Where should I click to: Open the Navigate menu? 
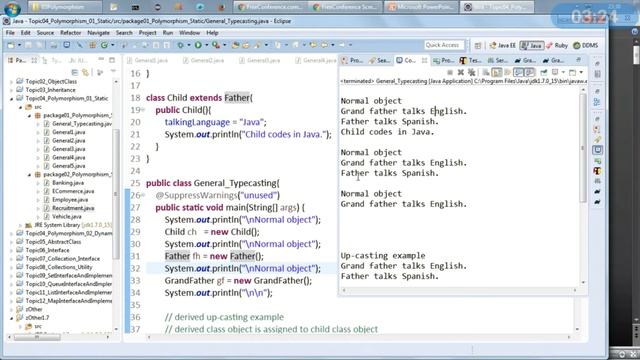coord(98,33)
